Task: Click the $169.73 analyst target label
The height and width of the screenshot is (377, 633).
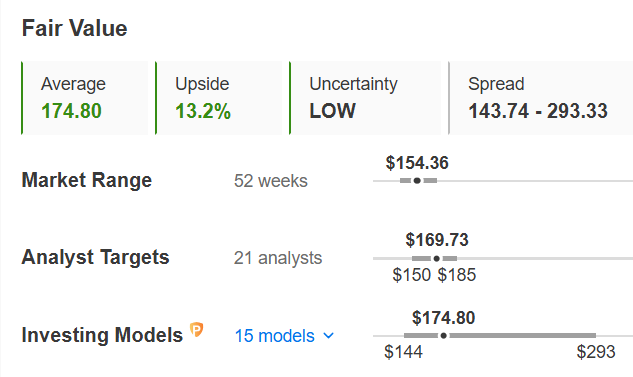Action: coord(437,240)
